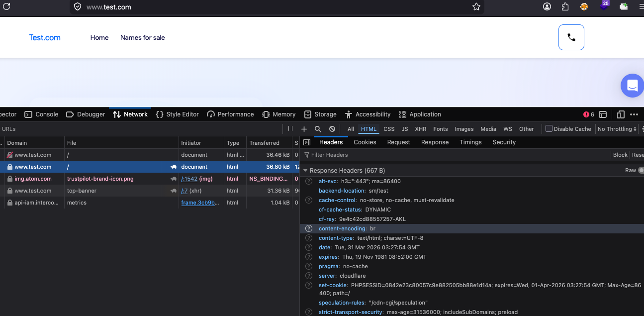Click the red error count badge
The width and height of the screenshot is (644, 316).
(x=589, y=114)
